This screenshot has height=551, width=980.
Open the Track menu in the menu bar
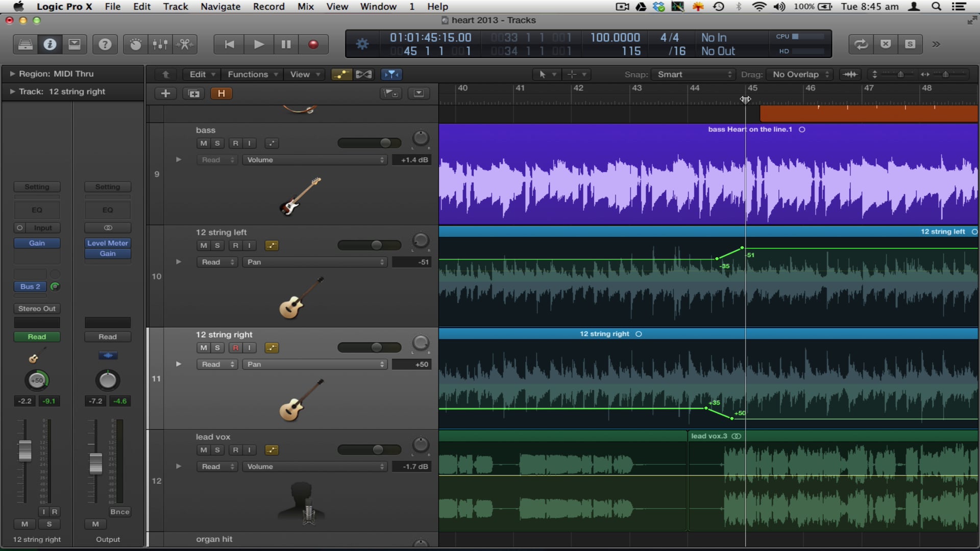pos(176,7)
